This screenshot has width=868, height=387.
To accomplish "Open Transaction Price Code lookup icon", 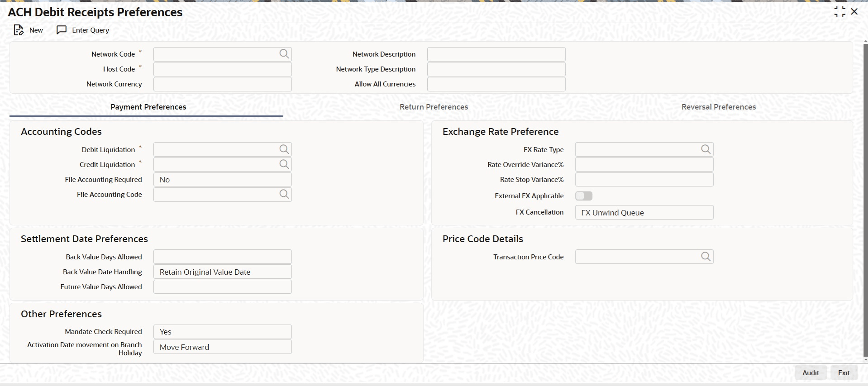I will pyautogui.click(x=706, y=257).
